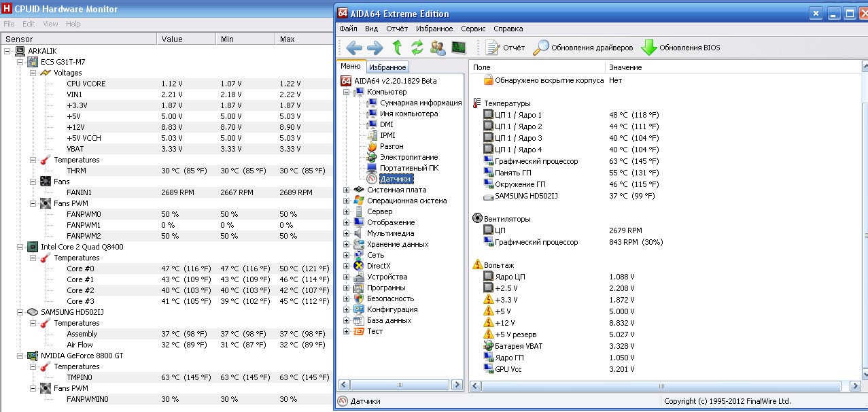Open the Справка menu in AIDA64
The width and height of the screenshot is (868, 412).
click(508, 29)
